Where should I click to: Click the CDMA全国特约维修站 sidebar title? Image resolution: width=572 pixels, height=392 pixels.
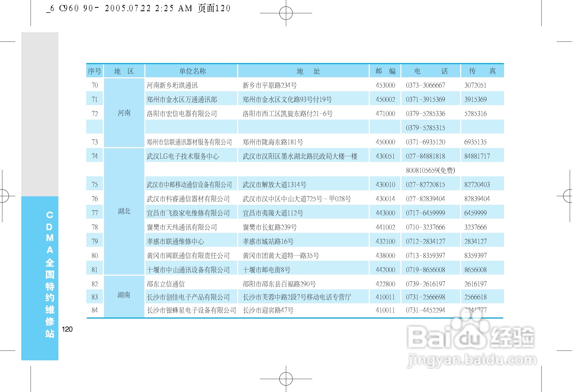(x=50, y=274)
